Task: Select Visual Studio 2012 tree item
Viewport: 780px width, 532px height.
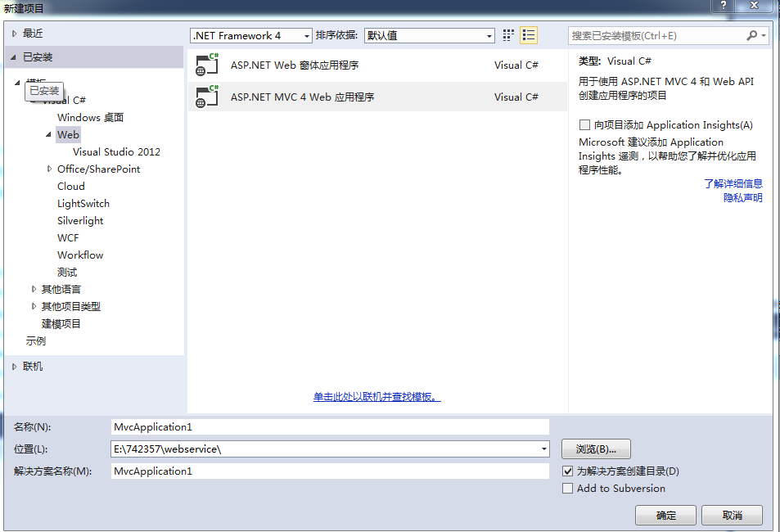Action: pyautogui.click(x=116, y=151)
